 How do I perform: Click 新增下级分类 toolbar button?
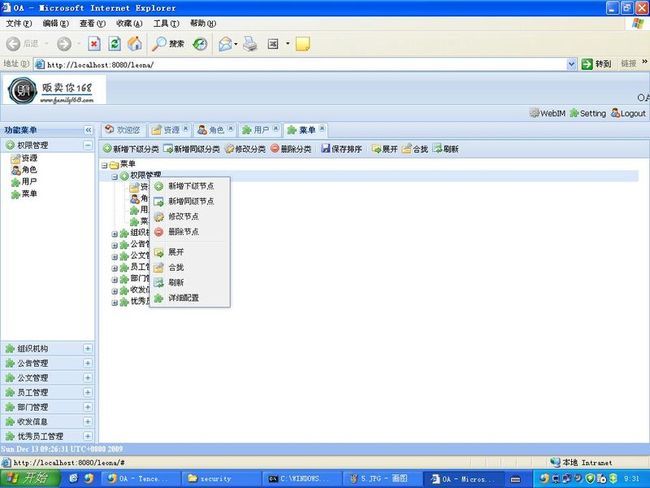[x=131, y=149]
